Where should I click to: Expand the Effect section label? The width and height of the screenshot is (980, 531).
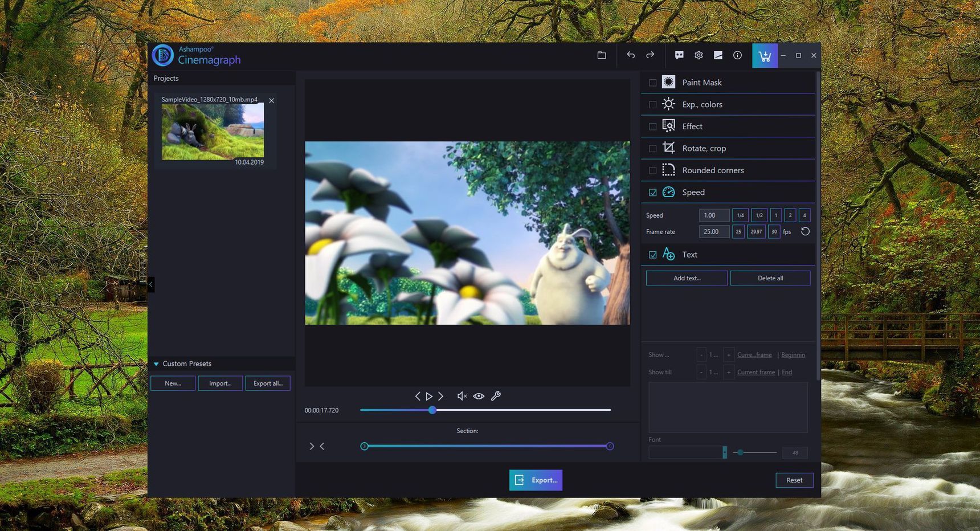click(692, 126)
